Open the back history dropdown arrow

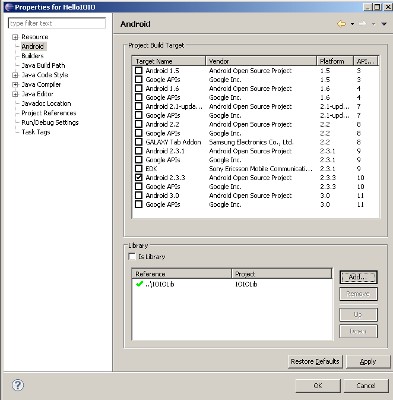tap(352, 24)
